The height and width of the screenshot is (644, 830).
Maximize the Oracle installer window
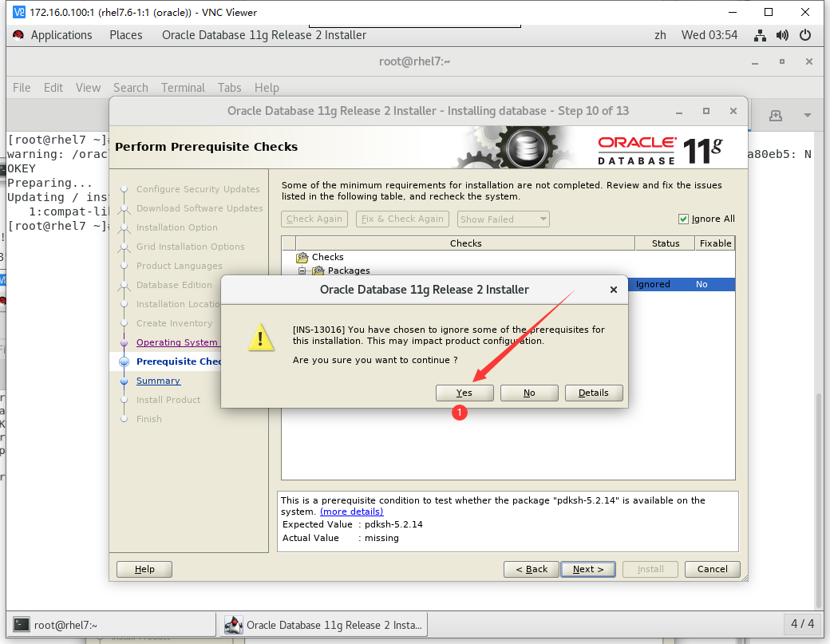point(705,111)
